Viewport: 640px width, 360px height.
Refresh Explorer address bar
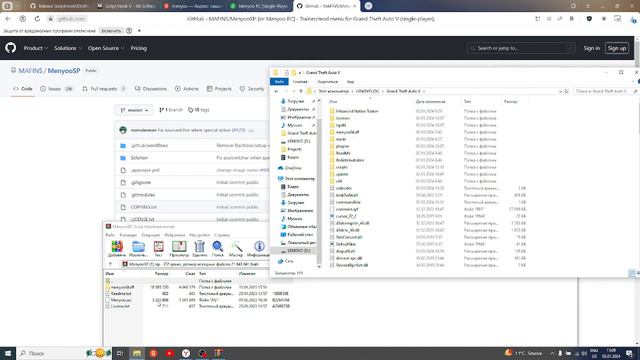tap(566, 91)
